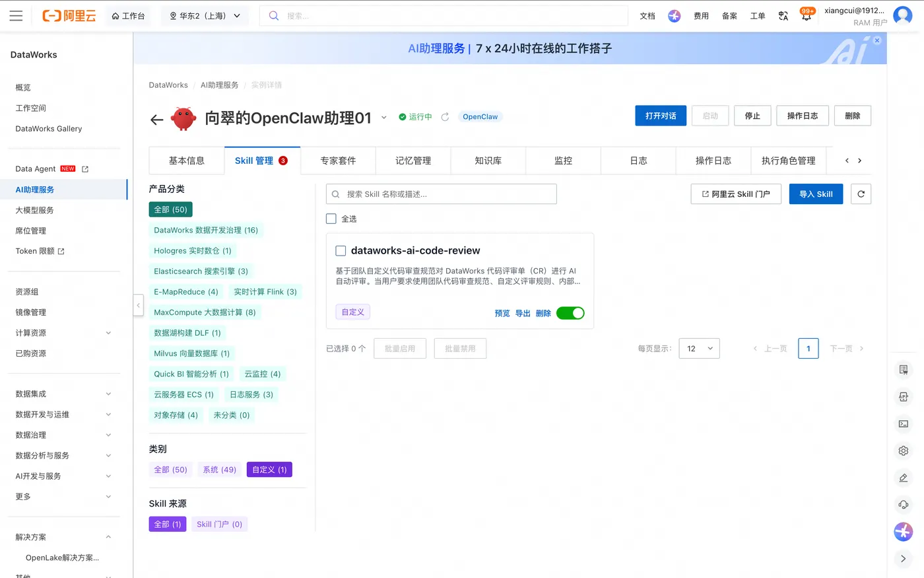This screenshot has height=578, width=924.
Task: Click the document icon in right toolbar
Action: click(x=904, y=369)
